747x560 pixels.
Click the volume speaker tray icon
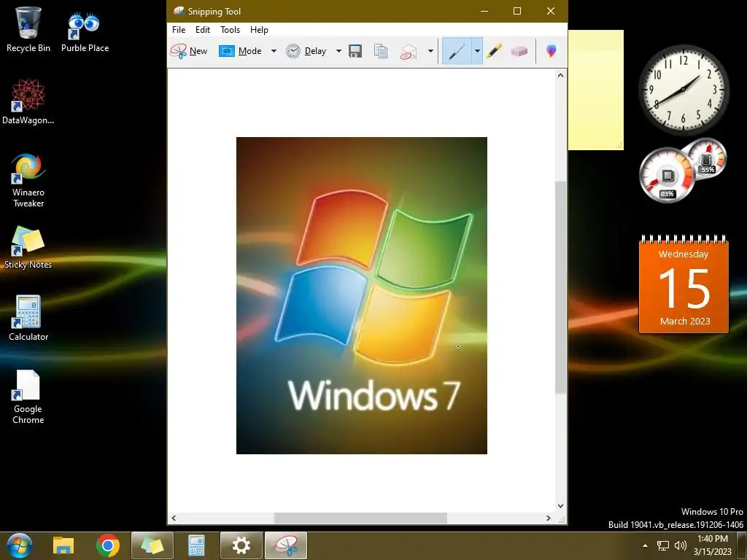click(681, 545)
